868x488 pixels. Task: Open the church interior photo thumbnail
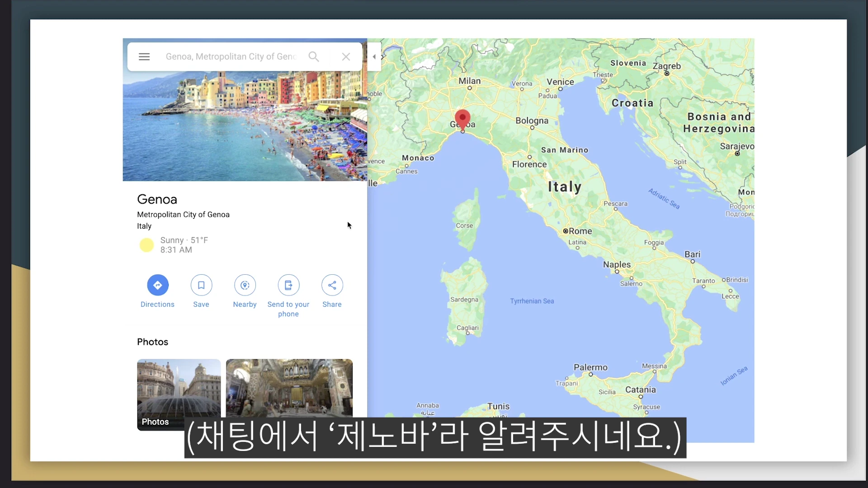289,388
